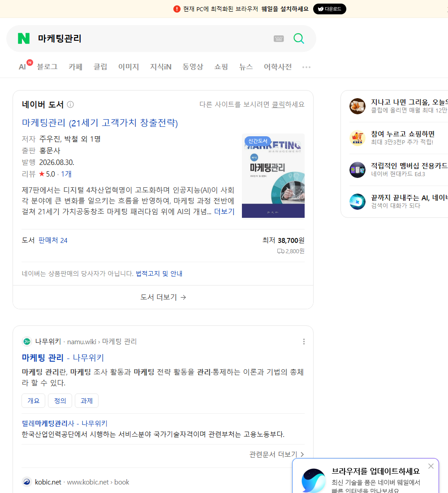The height and width of the screenshot is (493, 448).
Task: Click the 마케팅관리 book cover thumbnail
Action: [273, 176]
